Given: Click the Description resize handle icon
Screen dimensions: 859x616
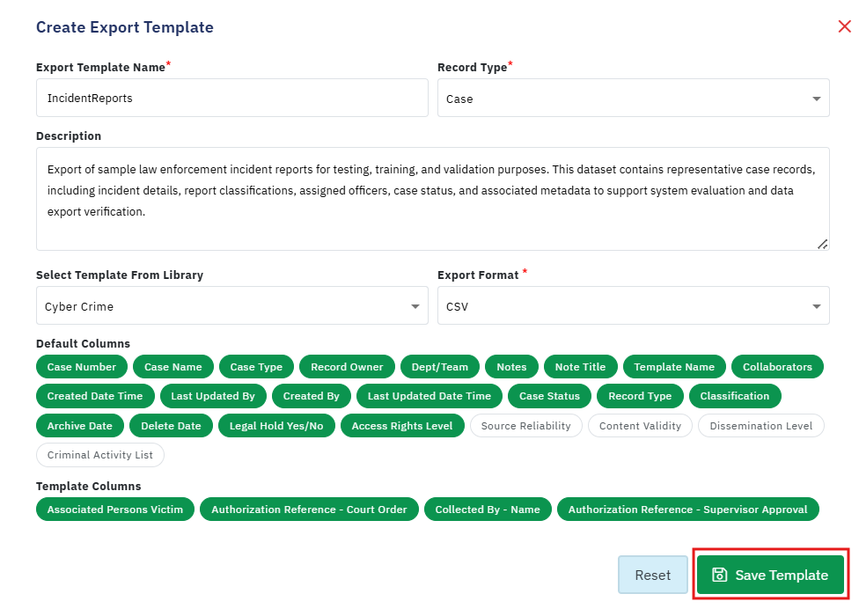Looking at the screenshot, I should pos(822,245).
